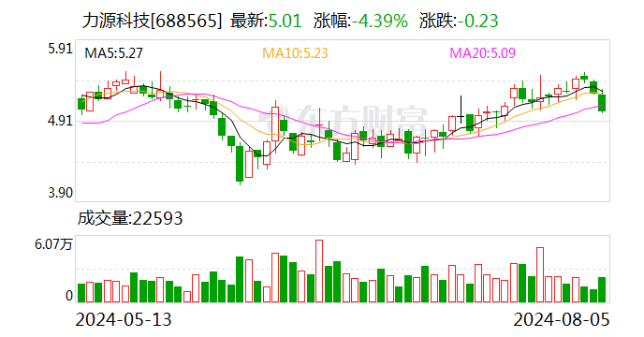The height and width of the screenshot is (337, 644).
Task: Click the volume label 成交量:22593
Action: (x=130, y=218)
